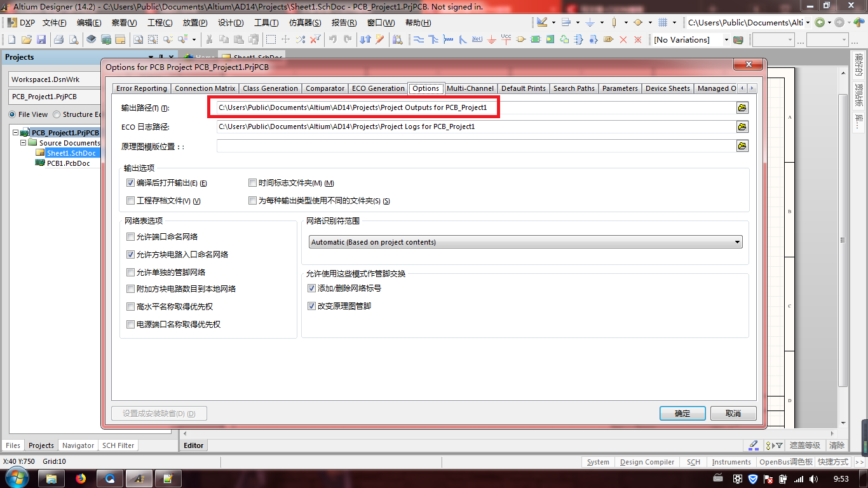Click the Cut scissors toolbar icon
The image size is (868, 488).
point(208,39)
